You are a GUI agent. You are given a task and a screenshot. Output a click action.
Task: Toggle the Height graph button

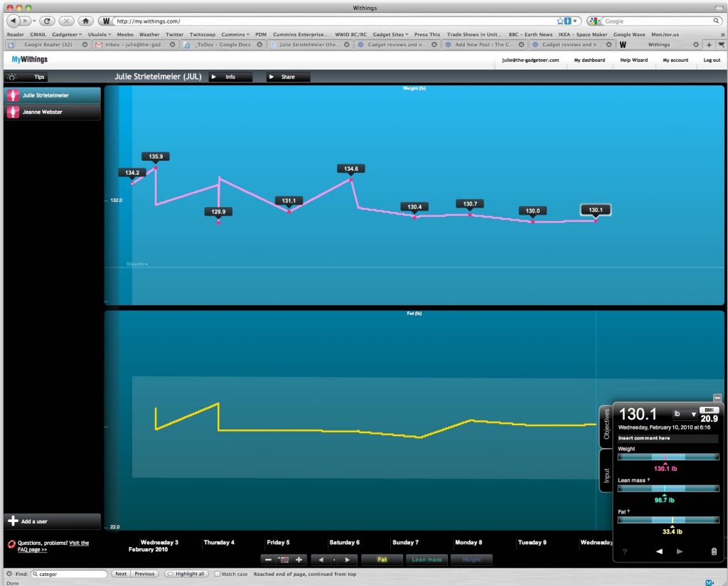click(471, 560)
